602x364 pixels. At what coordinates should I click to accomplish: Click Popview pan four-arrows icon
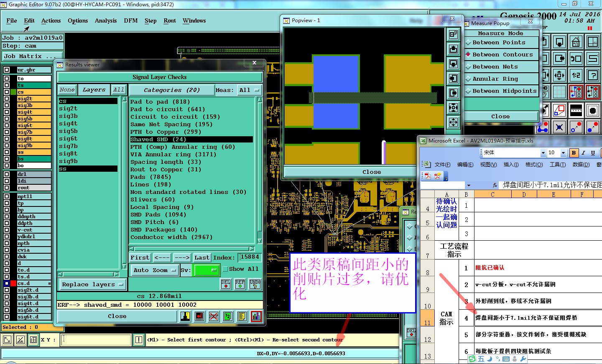(454, 122)
